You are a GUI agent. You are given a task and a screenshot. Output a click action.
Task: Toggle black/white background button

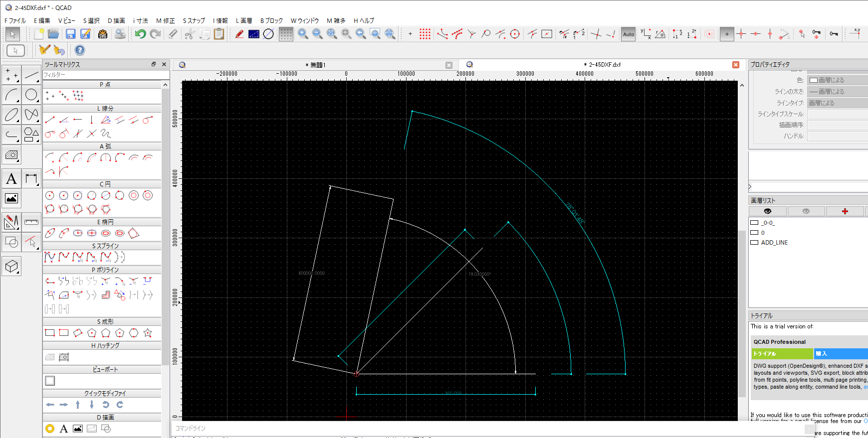click(x=254, y=34)
